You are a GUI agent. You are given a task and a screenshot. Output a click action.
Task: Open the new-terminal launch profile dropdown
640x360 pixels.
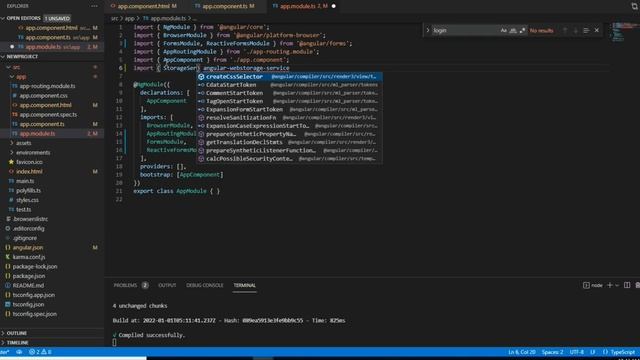coord(617,285)
